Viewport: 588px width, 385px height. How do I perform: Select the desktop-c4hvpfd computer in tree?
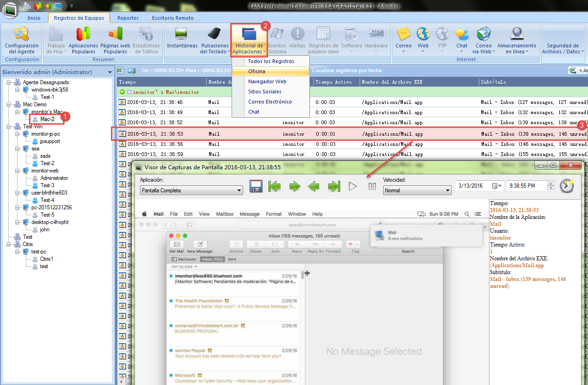[50, 222]
